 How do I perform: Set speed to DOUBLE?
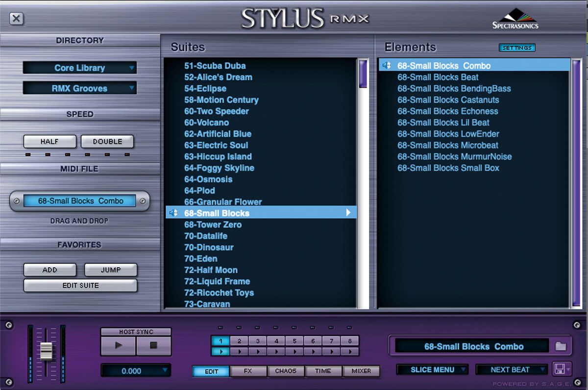point(107,141)
